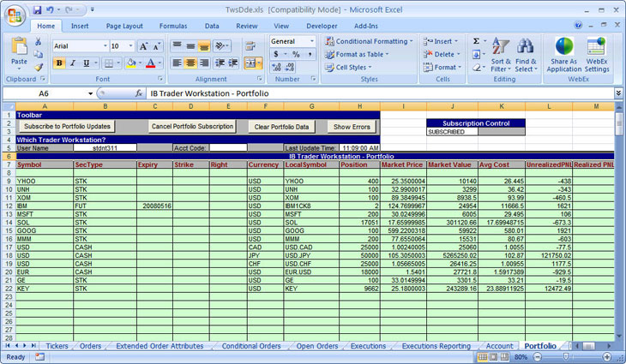
Task: Toggle Middle Align for cells
Action: [190, 46]
